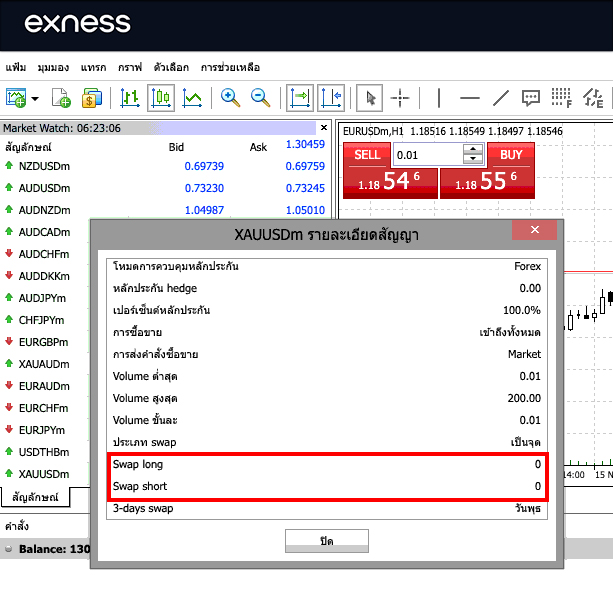Click the ปิด button in dialog
Image resolution: width=613 pixels, height=606 pixels.
click(x=327, y=541)
